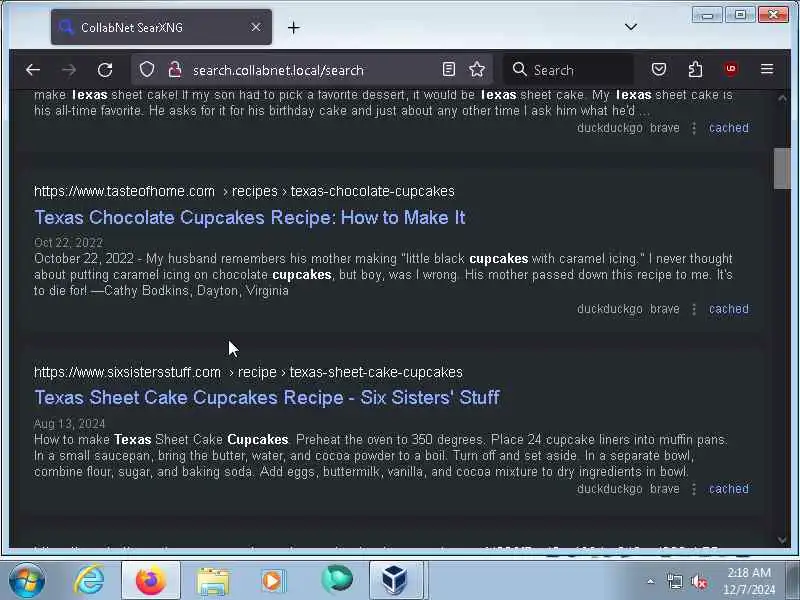Open Texas Chocolate Cupcakes Recipe link

(x=249, y=218)
